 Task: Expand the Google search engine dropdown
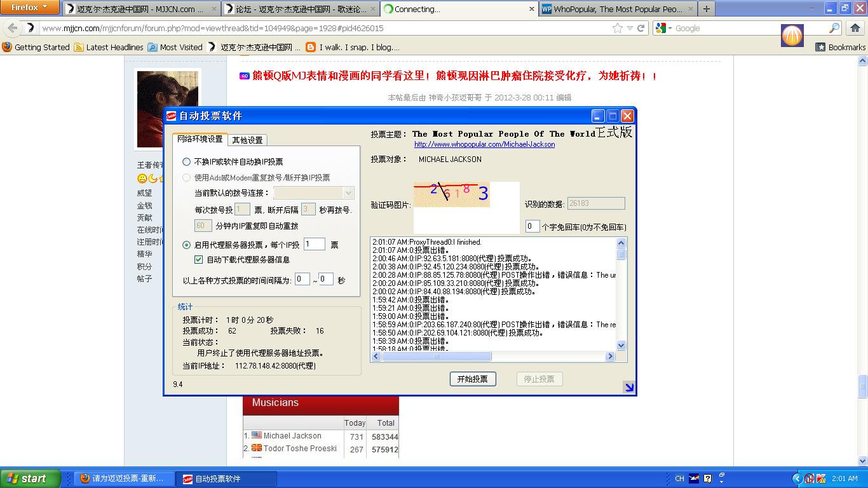(x=664, y=28)
